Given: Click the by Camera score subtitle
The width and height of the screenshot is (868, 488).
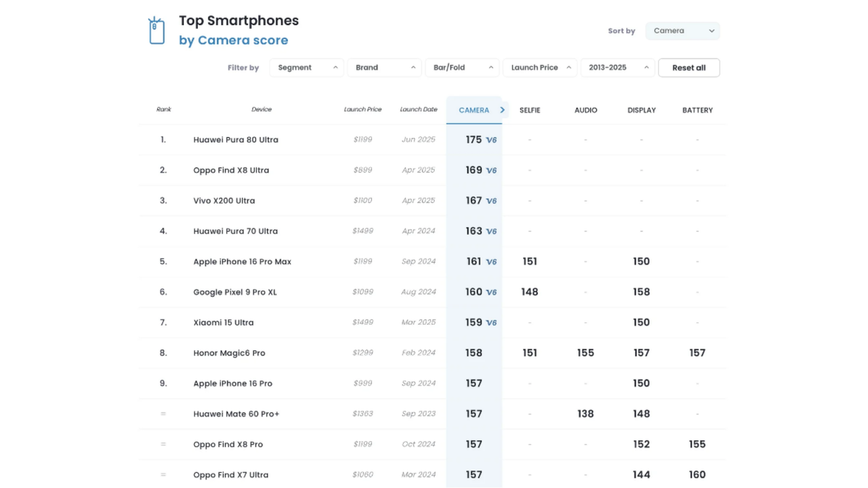Looking at the screenshot, I should tap(234, 40).
